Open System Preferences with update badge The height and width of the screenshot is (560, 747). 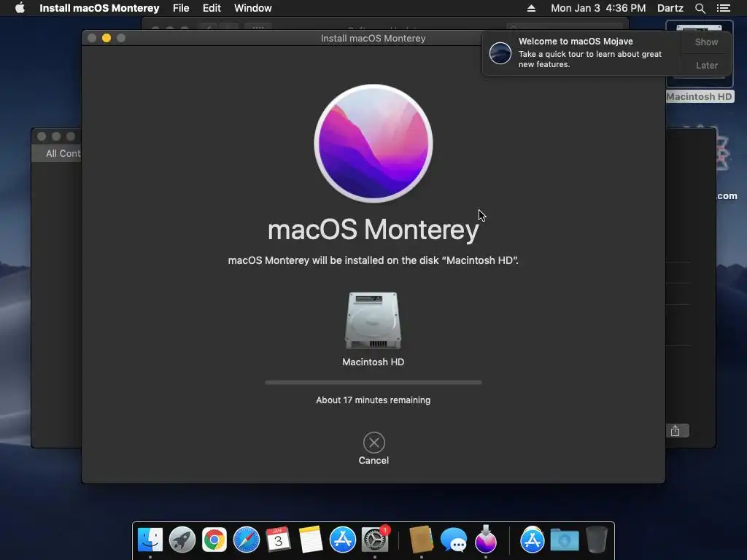pyautogui.click(x=375, y=540)
